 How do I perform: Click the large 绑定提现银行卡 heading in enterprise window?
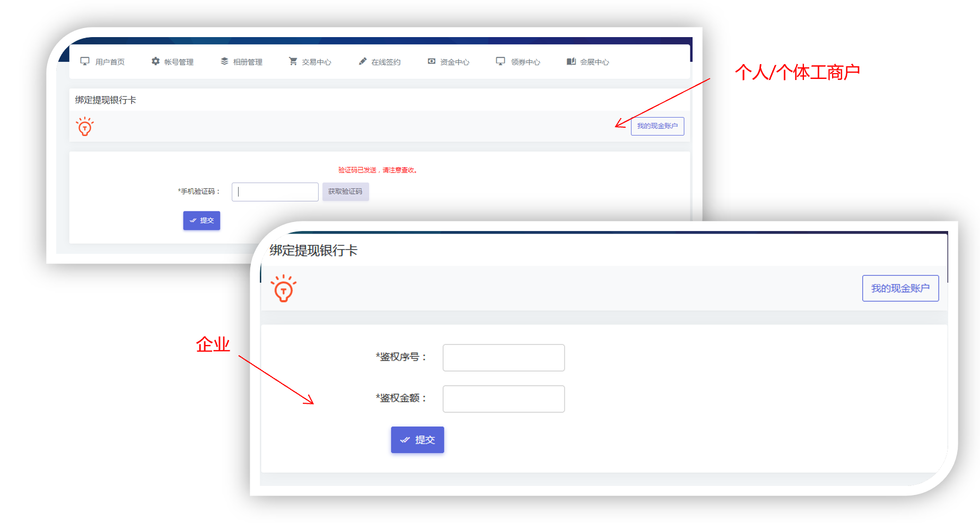tap(313, 251)
